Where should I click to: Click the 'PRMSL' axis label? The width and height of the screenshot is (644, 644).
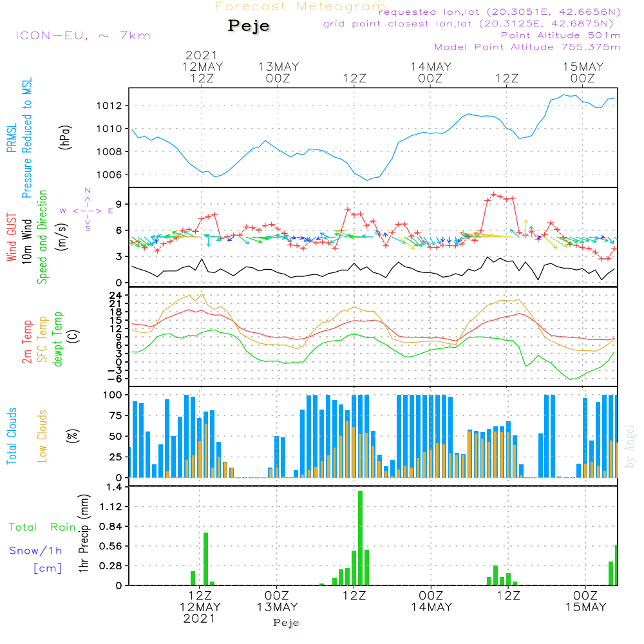coord(12,138)
